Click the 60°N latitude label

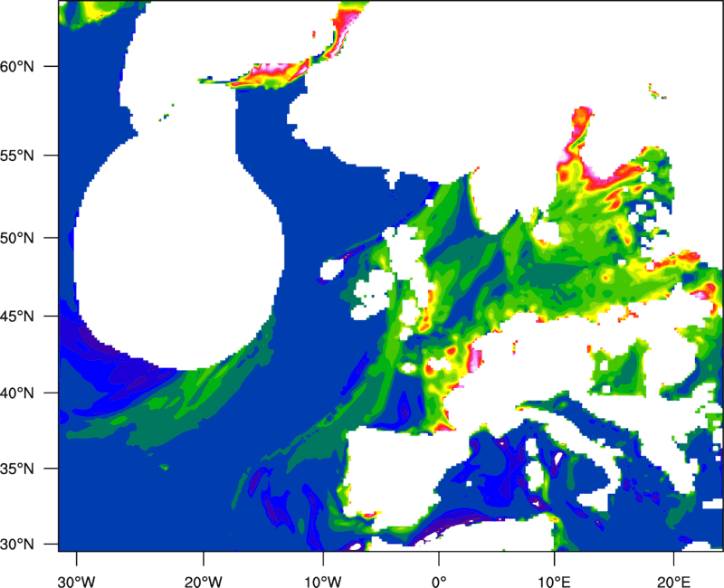pos(17,66)
